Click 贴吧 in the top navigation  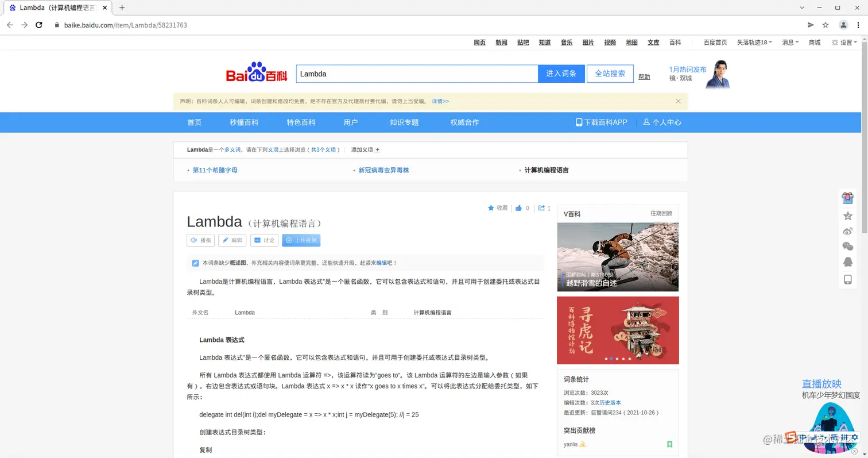[523, 43]
